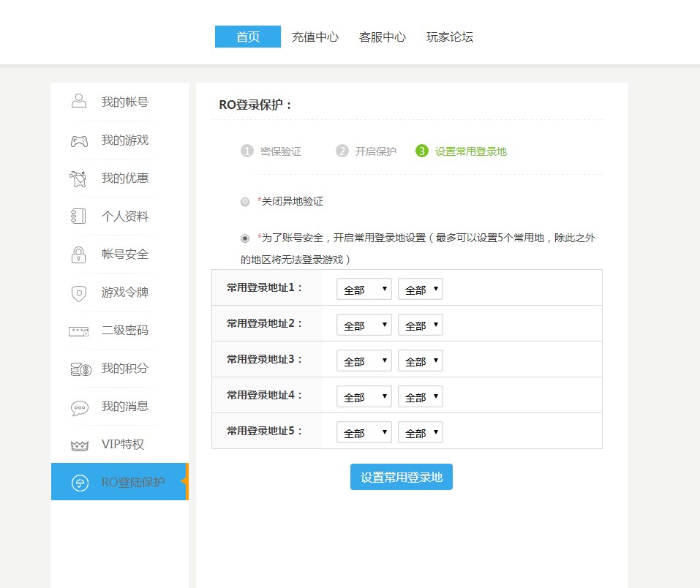Click the 我的消息 speech bubble icon

click(x=80, y=407)
